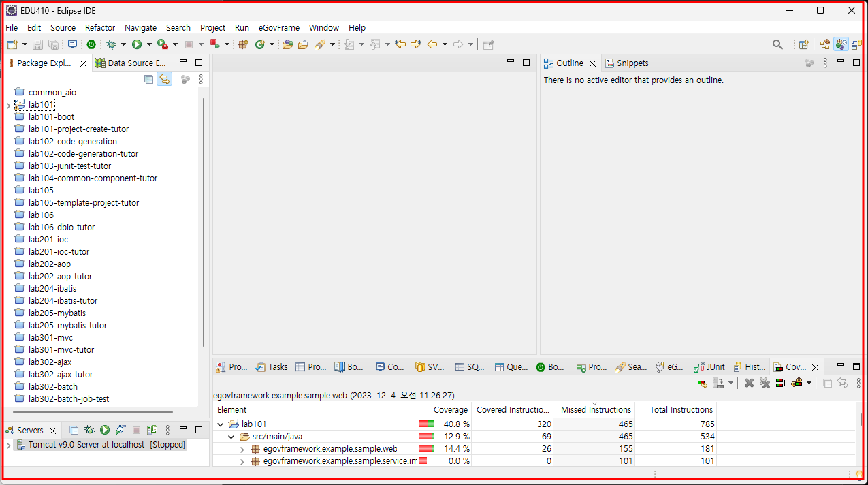Click the Search flashlight toolbar icon
This screenshot has height=485, width=868.
tap(320, 44)
